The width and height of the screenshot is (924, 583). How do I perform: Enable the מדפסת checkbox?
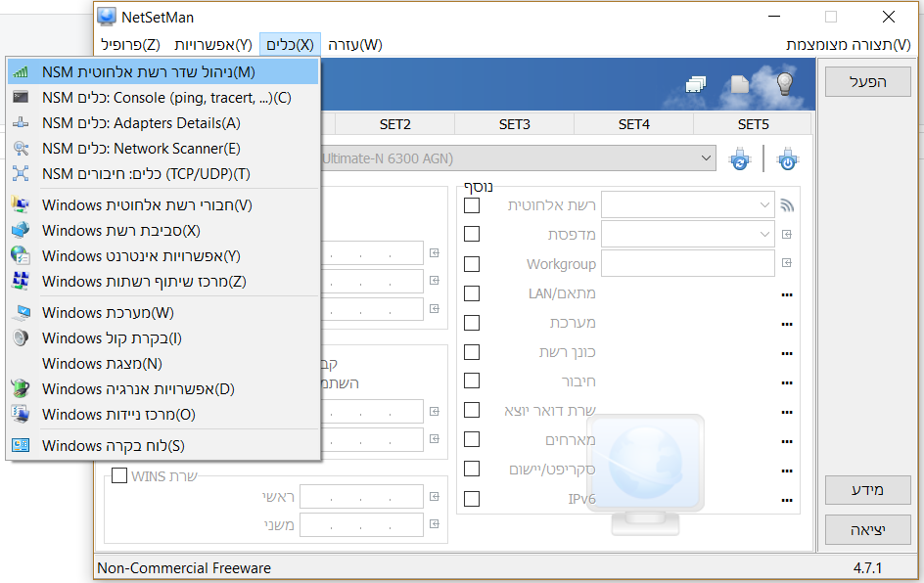point(472,235)
